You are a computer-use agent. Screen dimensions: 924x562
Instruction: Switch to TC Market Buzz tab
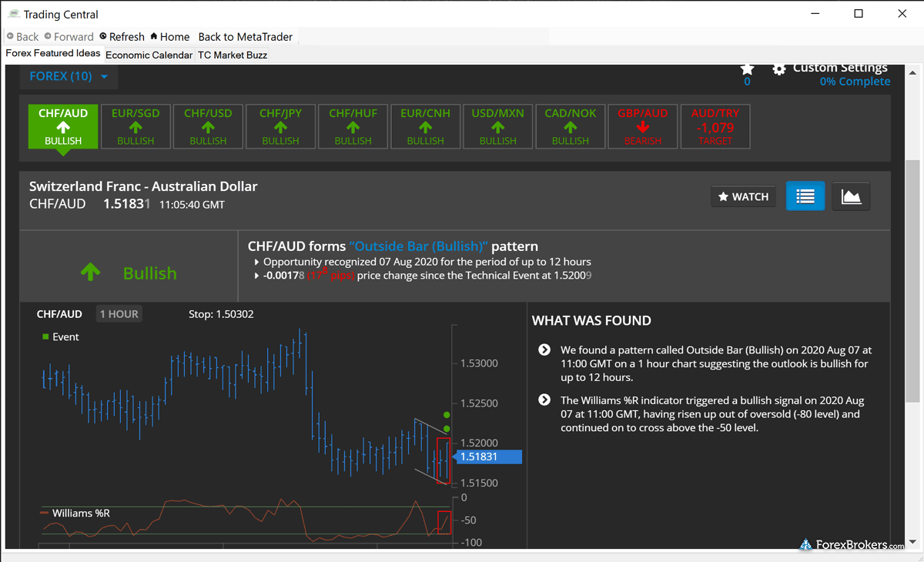coord(233,55)
